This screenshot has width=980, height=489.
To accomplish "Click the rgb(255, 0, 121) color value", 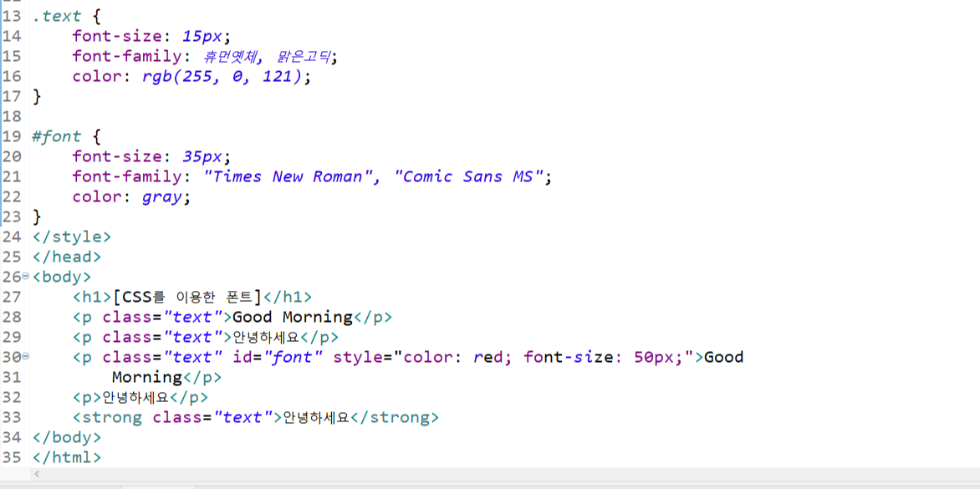I will click(x=222, y=76).
